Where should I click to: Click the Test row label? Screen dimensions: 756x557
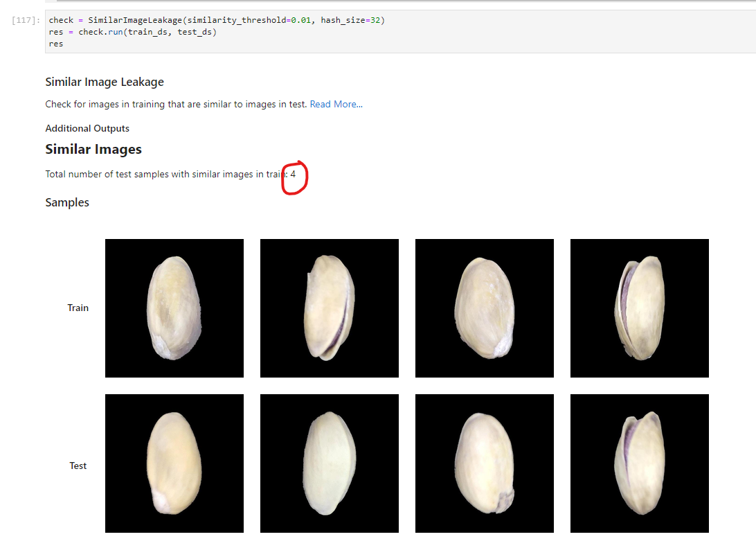[78, 466]
